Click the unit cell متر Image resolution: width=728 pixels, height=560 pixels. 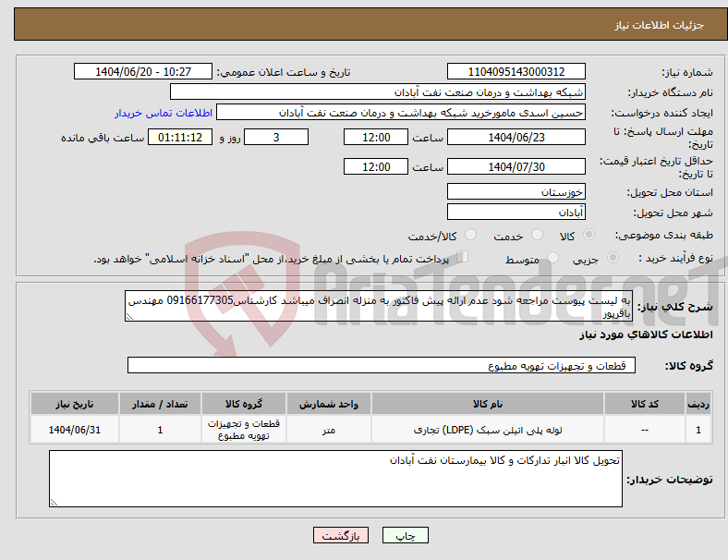(329, 430)
